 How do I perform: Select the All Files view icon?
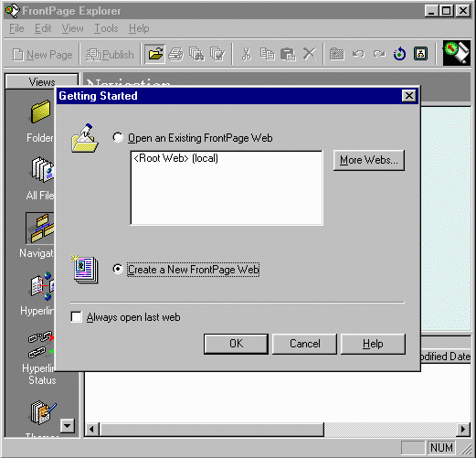(x=43, y=169)
